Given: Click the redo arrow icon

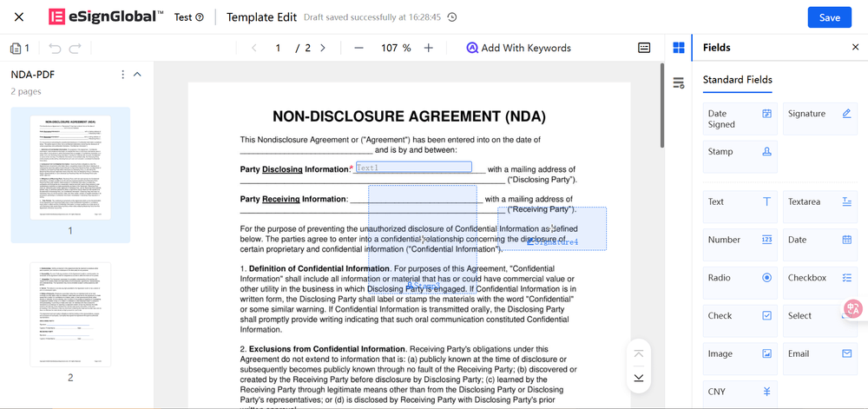Looking at the screenshot, I should (x=75, y=49).
